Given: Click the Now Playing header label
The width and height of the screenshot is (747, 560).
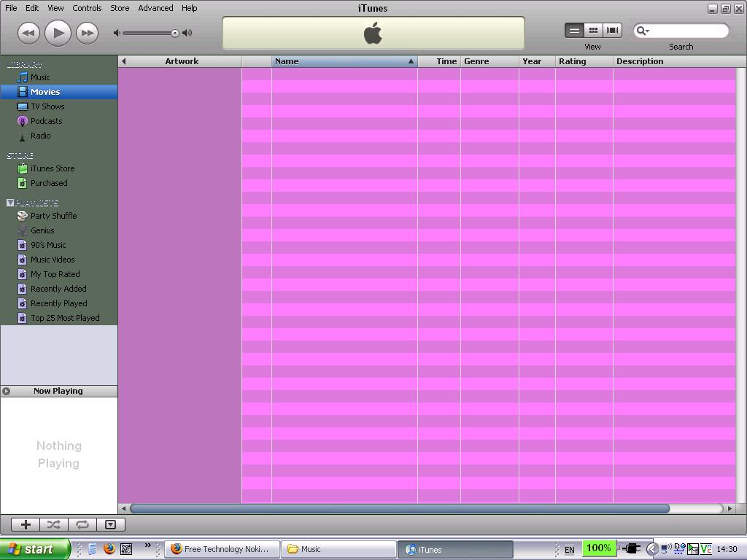Looking at the screenshot, I should 58,391.
